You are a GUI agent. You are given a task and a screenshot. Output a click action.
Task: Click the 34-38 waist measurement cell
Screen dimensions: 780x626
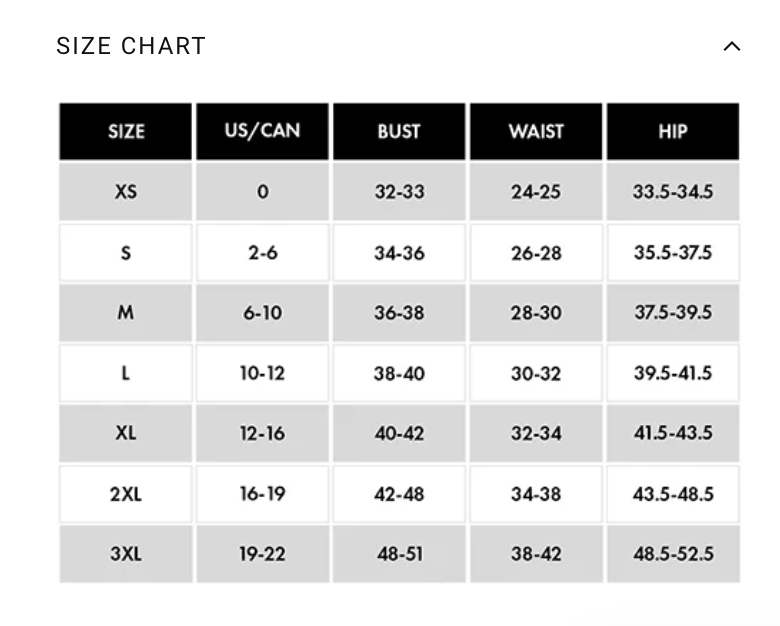click(x=536, y=494)
